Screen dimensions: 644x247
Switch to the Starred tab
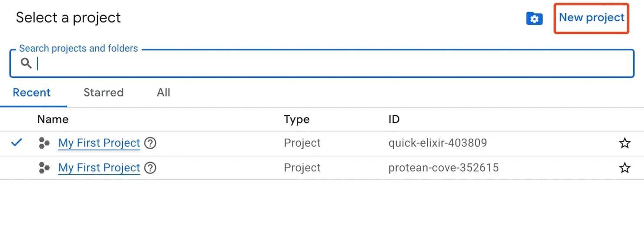pyautogui.click(x=104, y=93)
